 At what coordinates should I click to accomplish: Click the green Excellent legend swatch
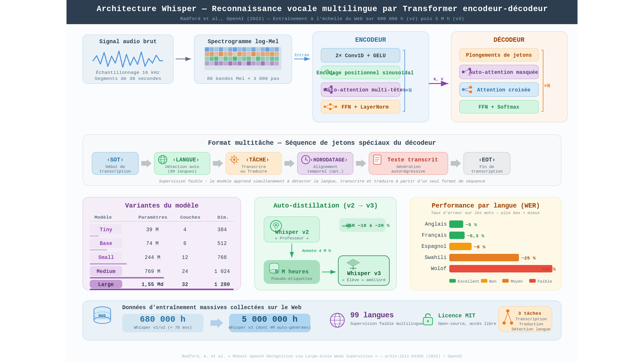tap(452, 281)
